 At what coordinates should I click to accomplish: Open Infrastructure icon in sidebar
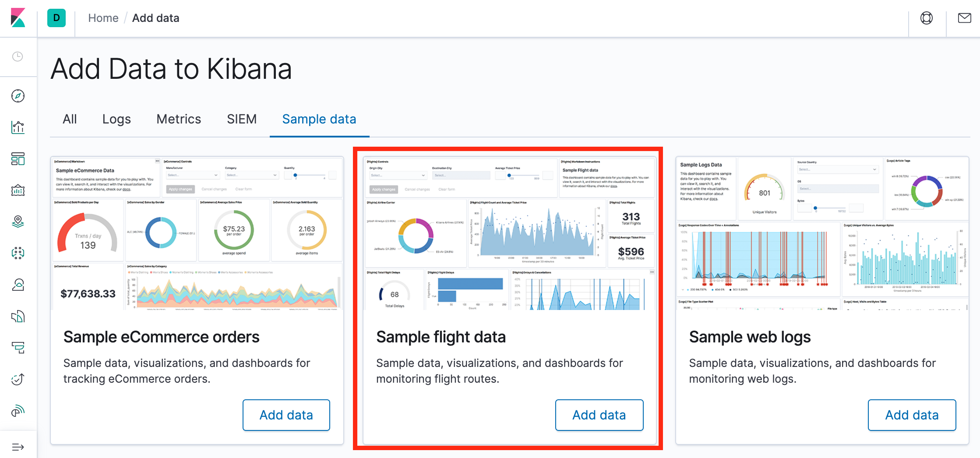point(18,285)
